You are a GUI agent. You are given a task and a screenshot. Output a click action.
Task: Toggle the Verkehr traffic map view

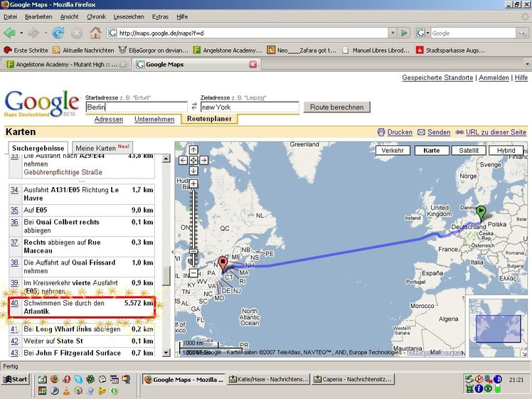(393, 150)
